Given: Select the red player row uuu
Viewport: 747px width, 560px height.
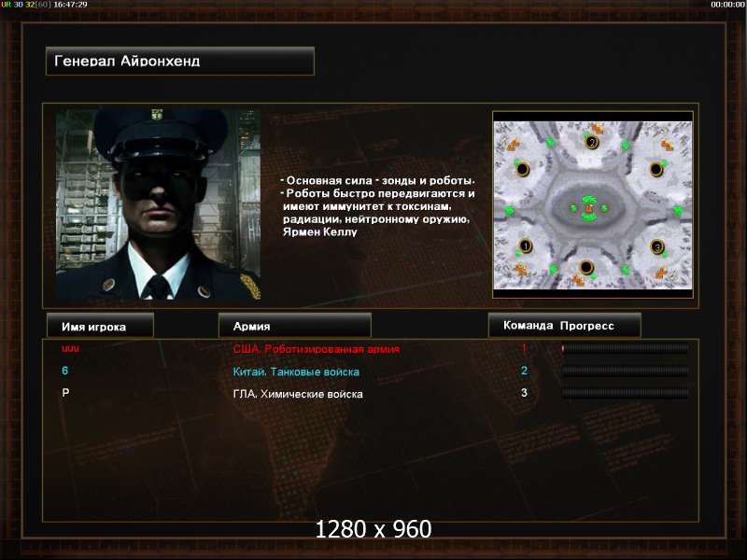Looking at the screenshot, I should tap(371, 348).
